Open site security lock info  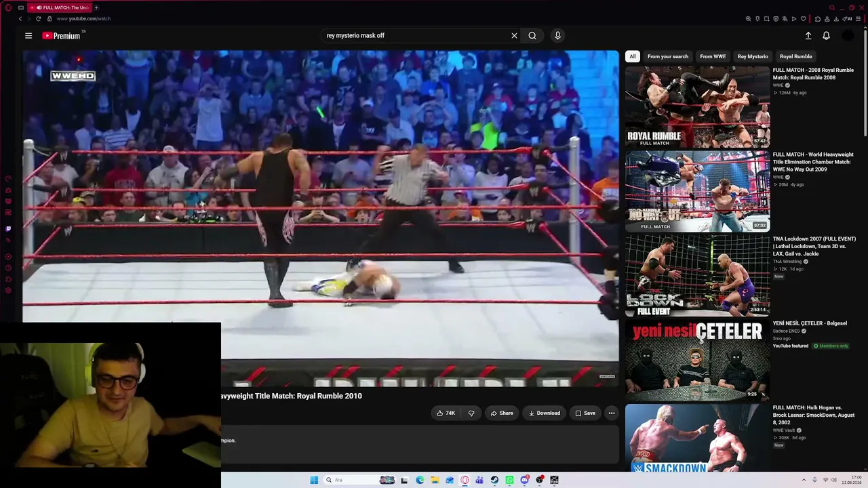pos(49,19)
